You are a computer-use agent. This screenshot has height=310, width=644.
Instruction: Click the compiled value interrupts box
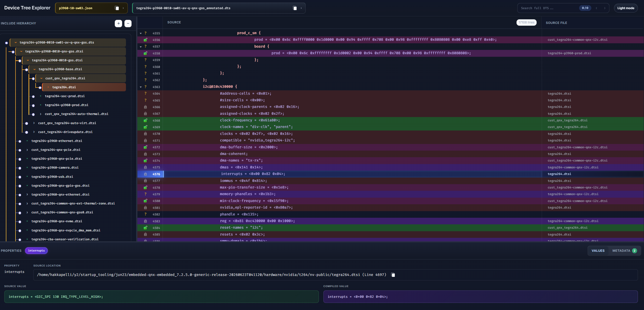click(x=480, y=297)
